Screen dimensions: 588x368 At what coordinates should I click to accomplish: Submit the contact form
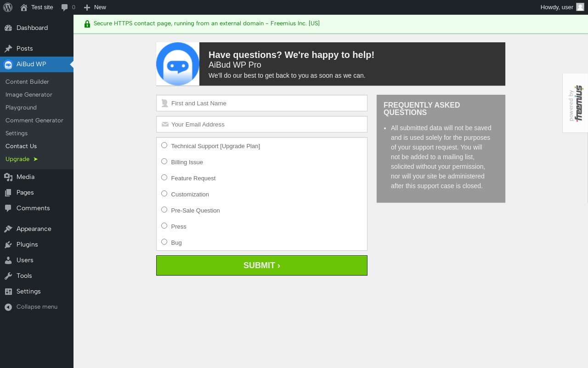tap(262, 265)
